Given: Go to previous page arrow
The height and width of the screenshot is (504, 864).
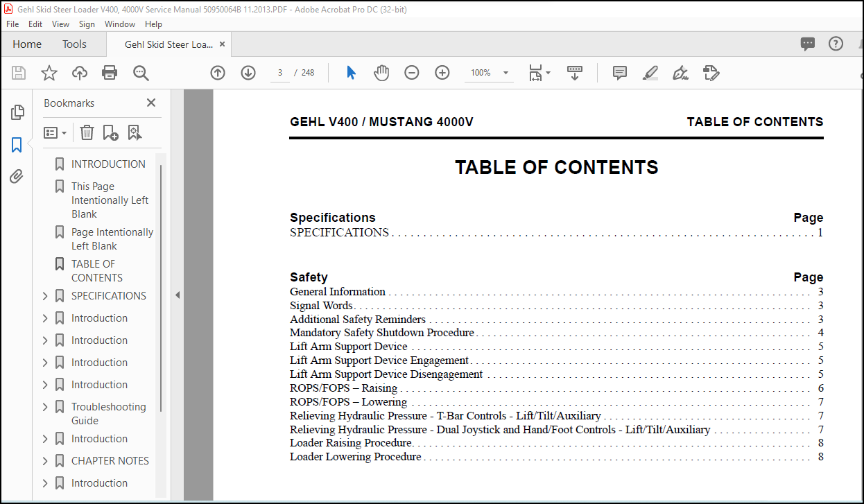Looking at the screenshot, I should pyautogui.click(x=218, y=73).
